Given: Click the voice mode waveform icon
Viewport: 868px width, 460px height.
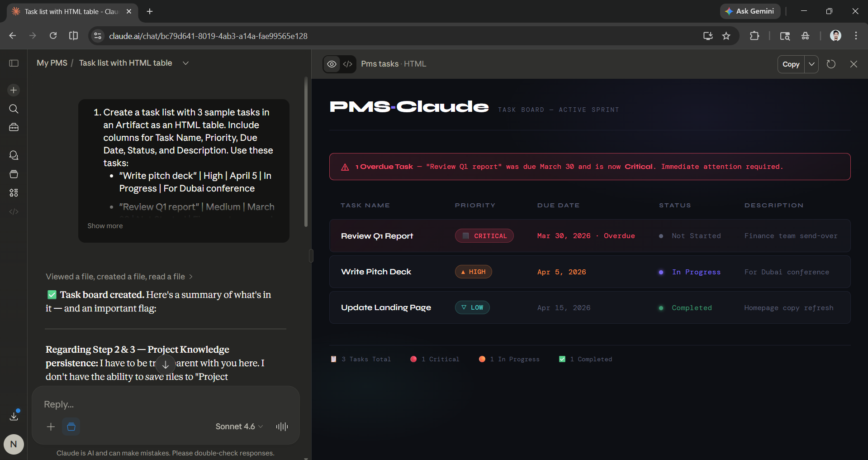Looking at the screenshot, I should click(x=282, y=426).
